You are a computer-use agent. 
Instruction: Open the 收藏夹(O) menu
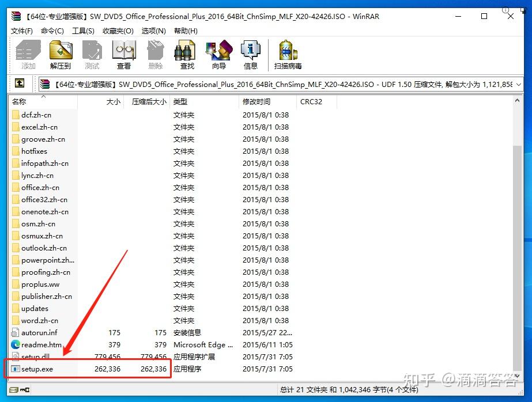coord(118,31)
